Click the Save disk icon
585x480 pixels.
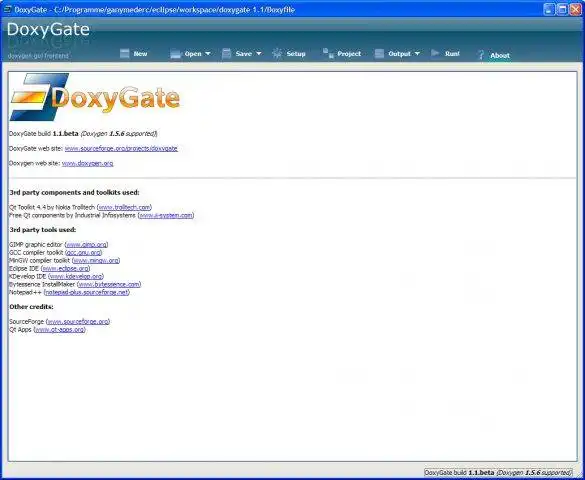pos(226,54)
